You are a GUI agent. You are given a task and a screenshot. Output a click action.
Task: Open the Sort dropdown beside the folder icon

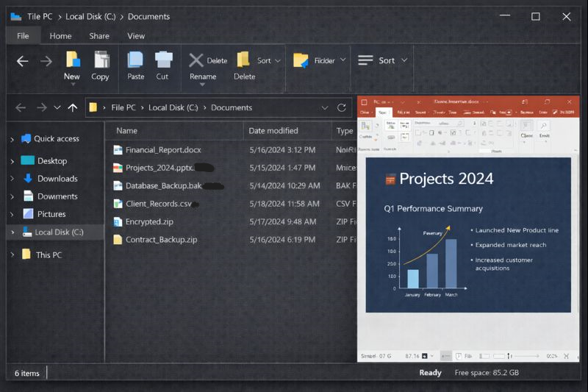click(269, 61)
